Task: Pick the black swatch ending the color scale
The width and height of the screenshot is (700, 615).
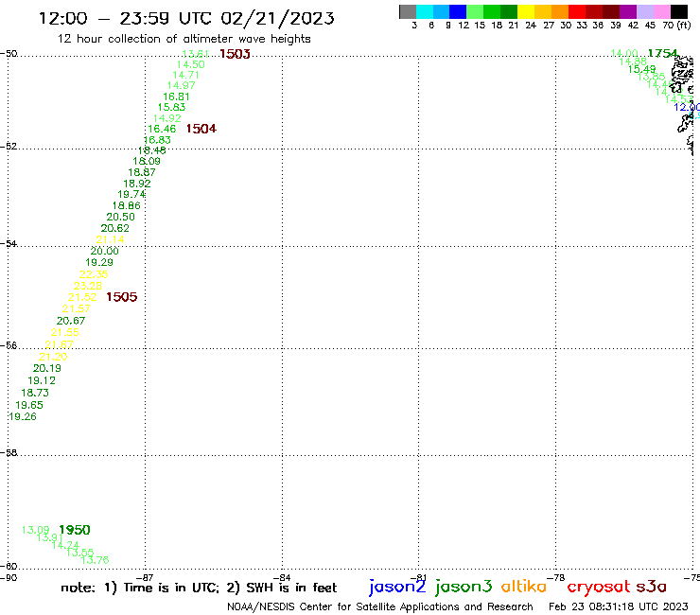Action: tap(678, 11)
